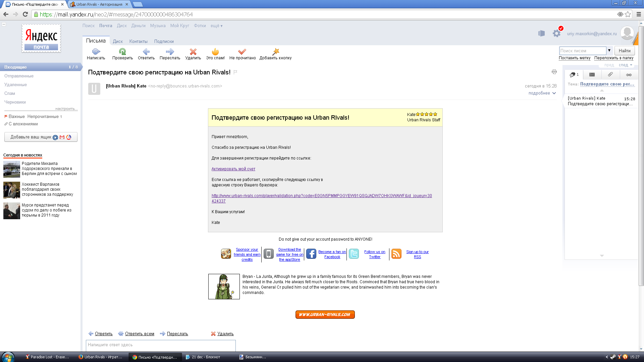Click the quick reply text field
Screen dimensions: 644x362
point(161,345)
